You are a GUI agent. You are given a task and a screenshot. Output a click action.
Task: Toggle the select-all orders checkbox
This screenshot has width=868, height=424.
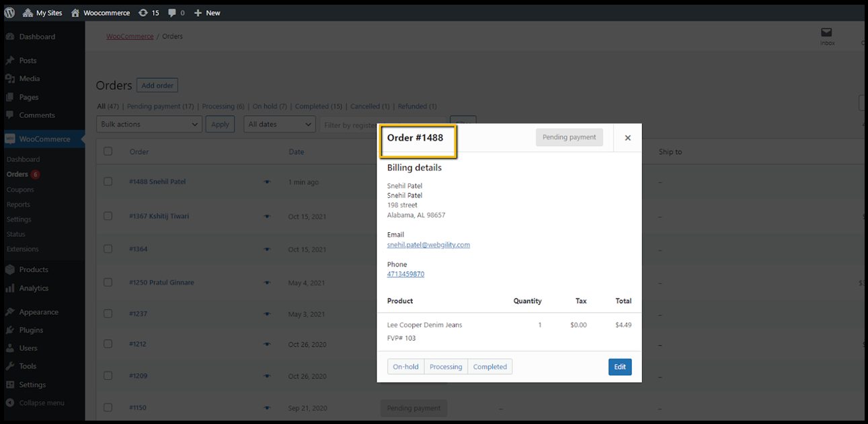pos(108,152)
